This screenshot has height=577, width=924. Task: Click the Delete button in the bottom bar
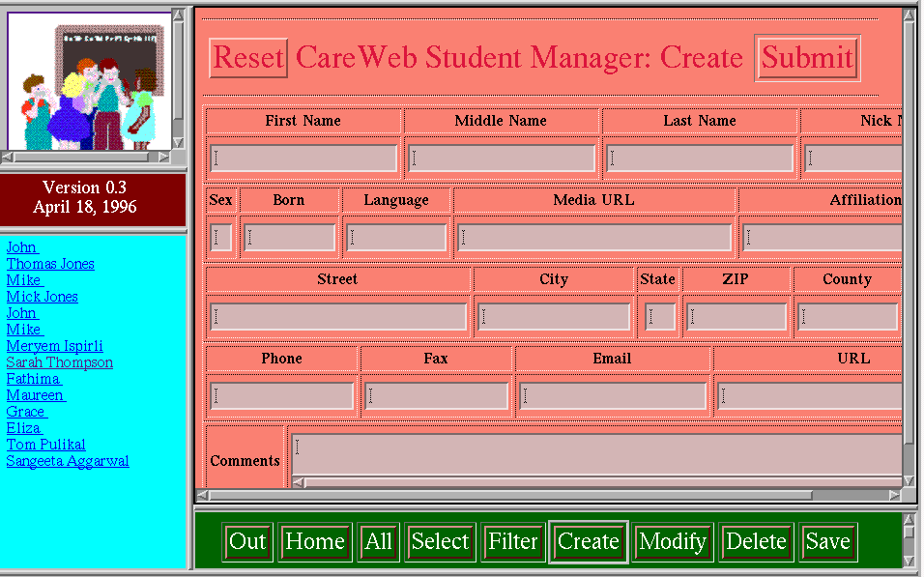pyautogui.click(x=756, y=541)
